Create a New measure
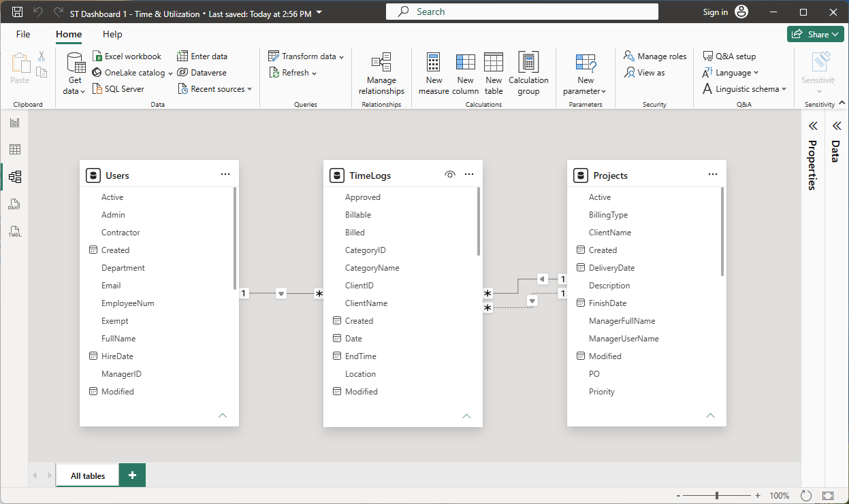The image size is (849, 504). tap(434, 73)
